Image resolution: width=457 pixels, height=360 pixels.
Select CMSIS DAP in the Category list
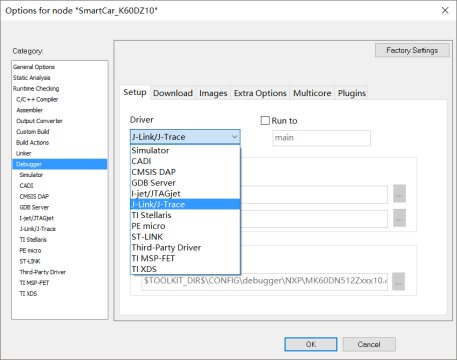(x=34, y=197)
